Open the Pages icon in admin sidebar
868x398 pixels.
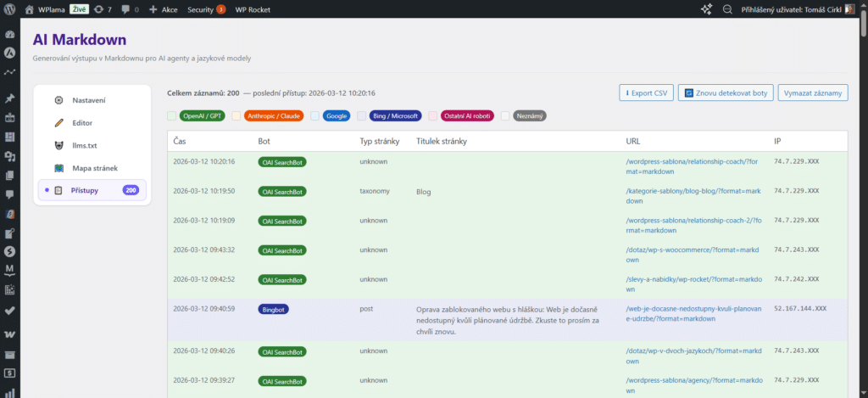[x=9, y=175]
